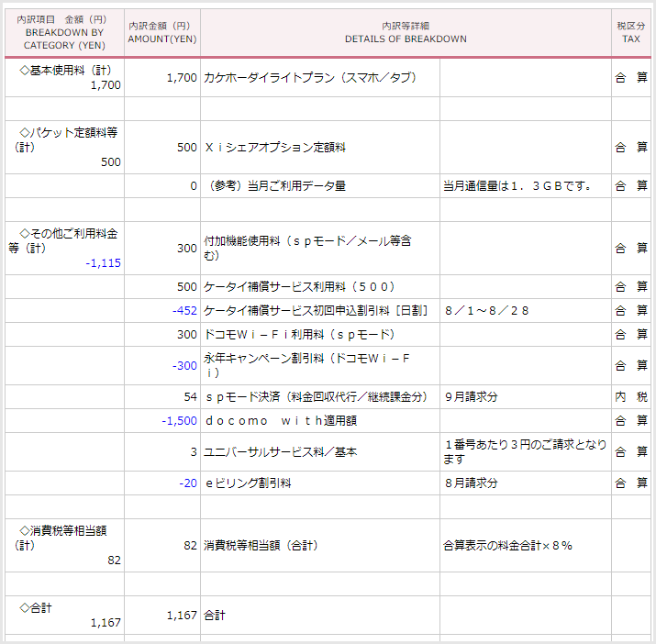Viewport: 656px width, 644px height.
Task: Select the ◇基本使用料（計）category cell
Action: (x=64, y=77)
